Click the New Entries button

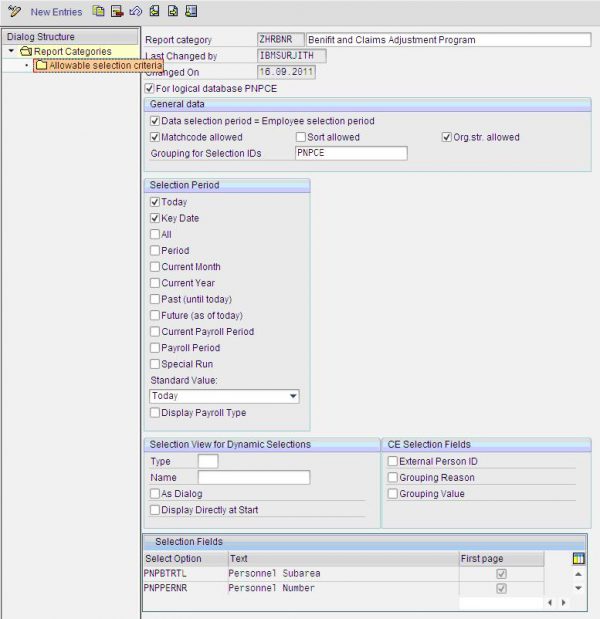pyautogui.click(x=56, y=12)
